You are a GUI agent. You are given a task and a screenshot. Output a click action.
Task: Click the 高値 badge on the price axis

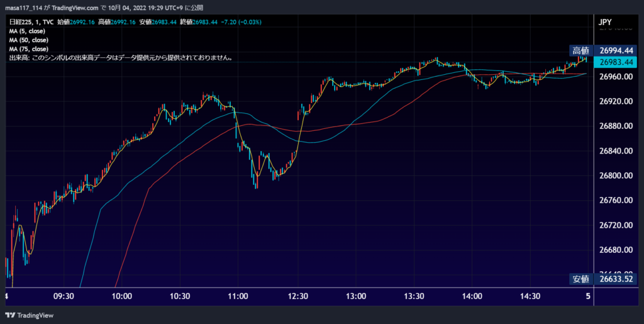coord(581,51)
